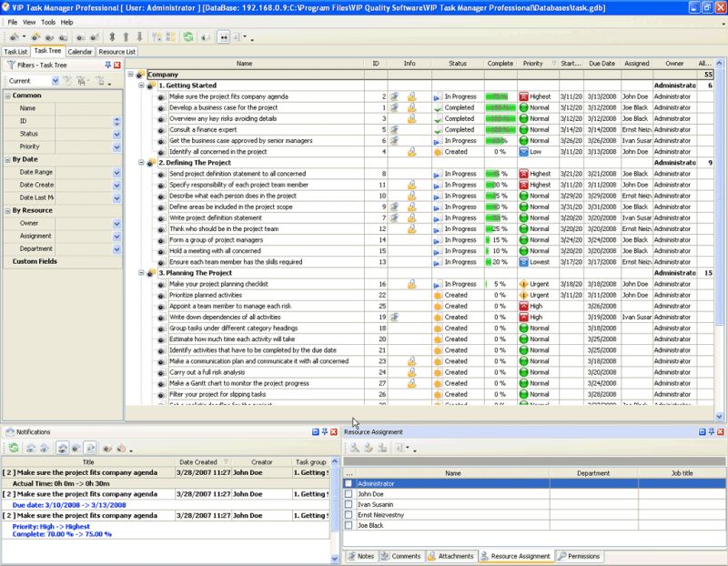Click the green refresh icon in main toolbar
This screenshot has width=728, height=566.
(188, 36)
